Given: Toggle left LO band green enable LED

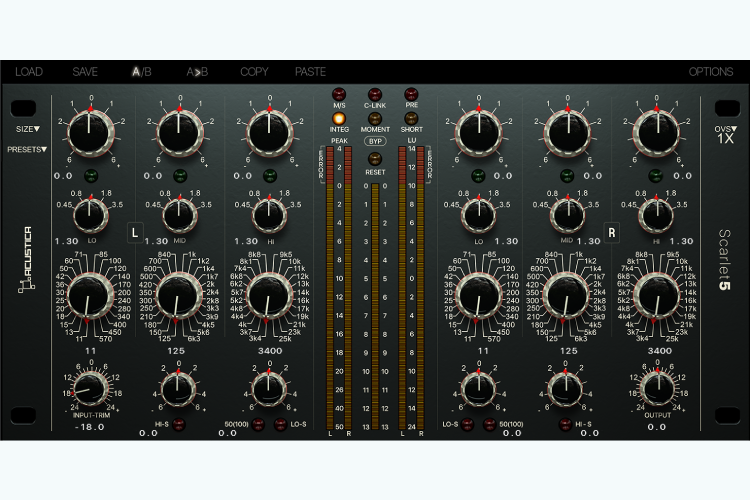Looking at the screenshot, I should pyautogui.click(x=91, y=176).
